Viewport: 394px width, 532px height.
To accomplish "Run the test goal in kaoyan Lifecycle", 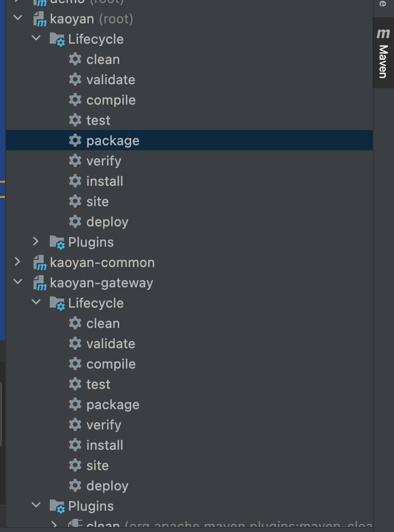I will pos(99,120).
